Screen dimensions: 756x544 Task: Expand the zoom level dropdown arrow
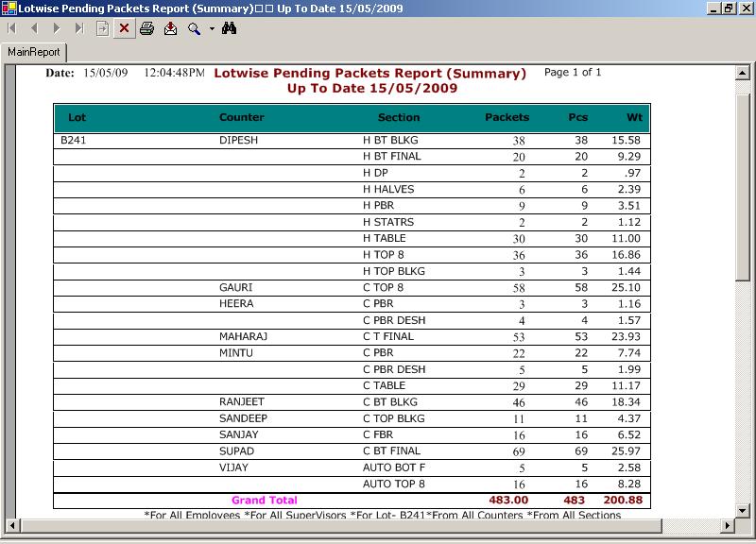pos(212,29)
